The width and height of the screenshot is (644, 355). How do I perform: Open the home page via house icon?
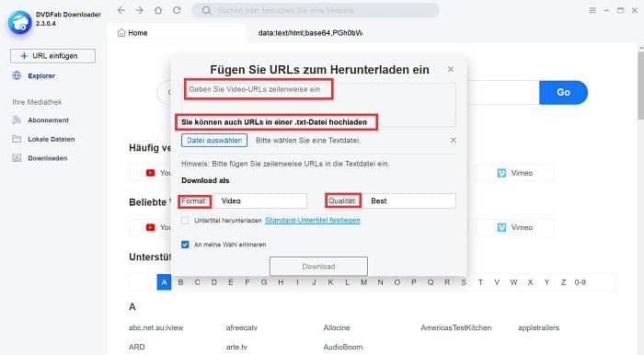(x=158, y=10)
